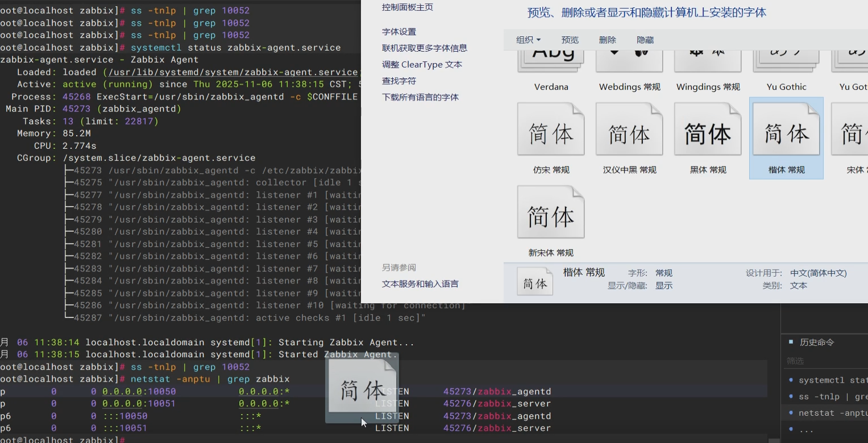The width and height of the screenshot is (868, 443).
Task: Click 中文(简体中文) value in details pane
Action: [819, 273]
